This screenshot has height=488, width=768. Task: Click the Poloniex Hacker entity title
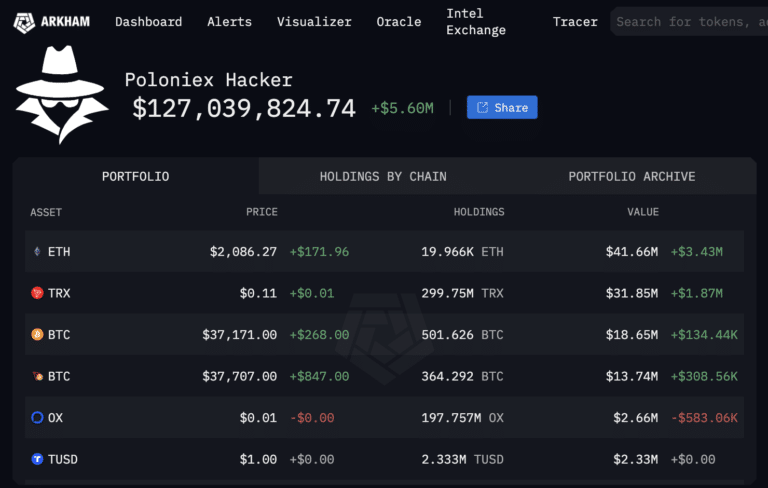209,80
